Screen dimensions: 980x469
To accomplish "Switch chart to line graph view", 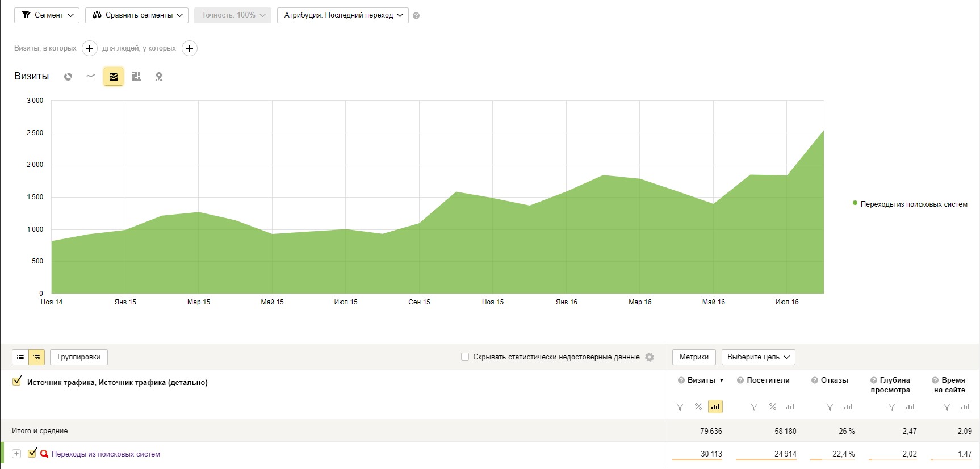I will [91, 77].
